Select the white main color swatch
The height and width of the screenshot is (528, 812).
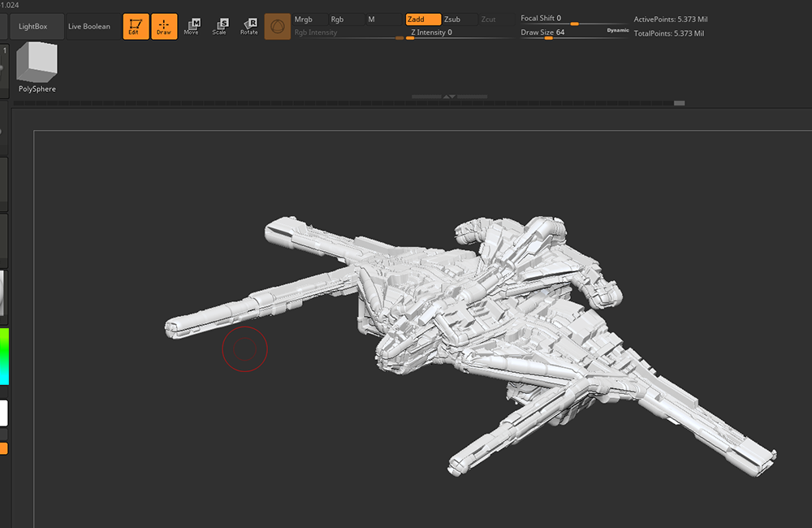click(x=3, y=413)
